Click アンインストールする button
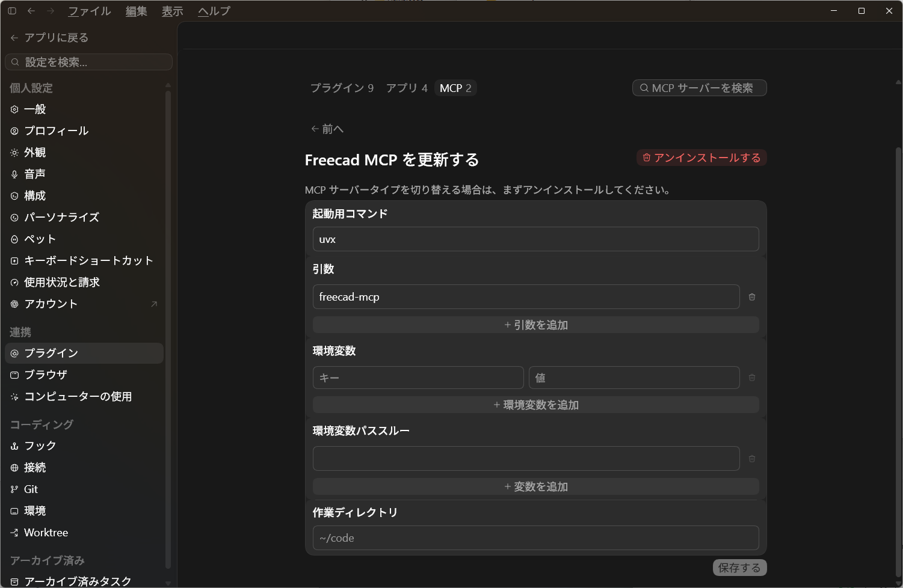The height and width of the screenshot is (588, 903). 701,158
